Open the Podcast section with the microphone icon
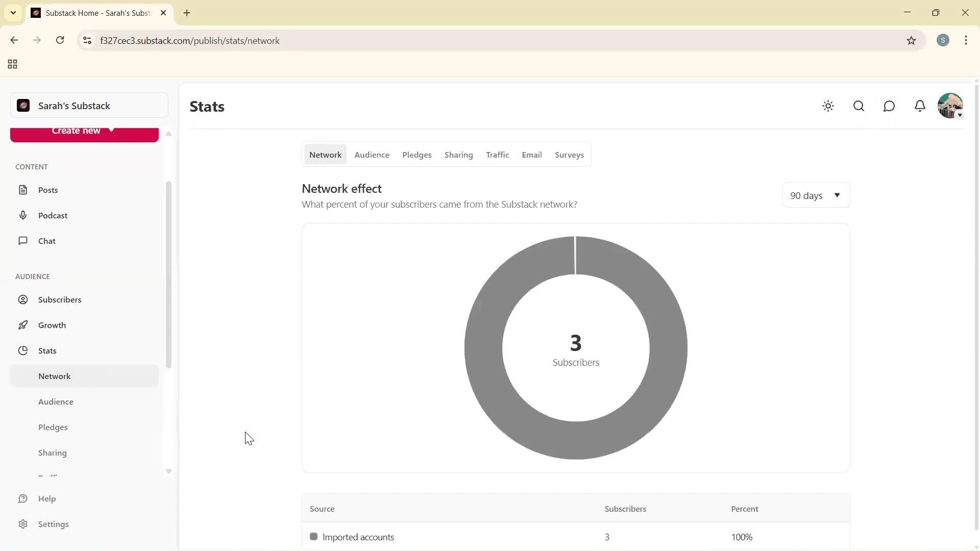 pos(23,215)
